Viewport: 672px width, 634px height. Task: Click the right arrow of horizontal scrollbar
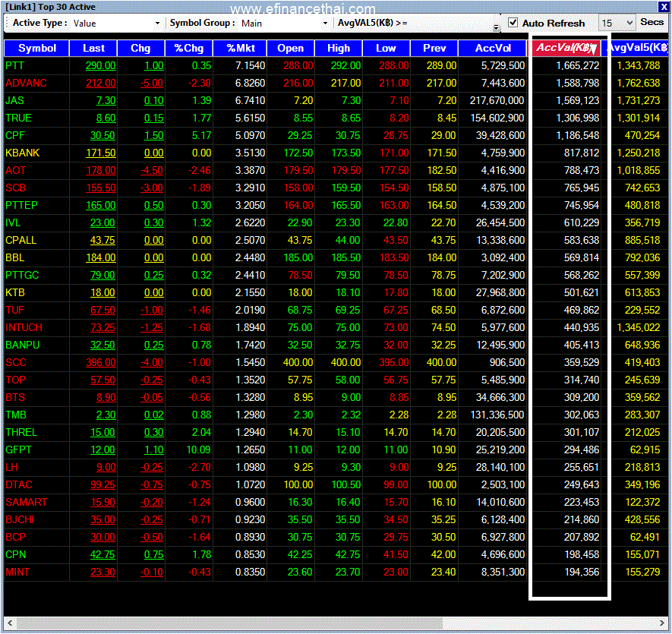coord(662,623)
